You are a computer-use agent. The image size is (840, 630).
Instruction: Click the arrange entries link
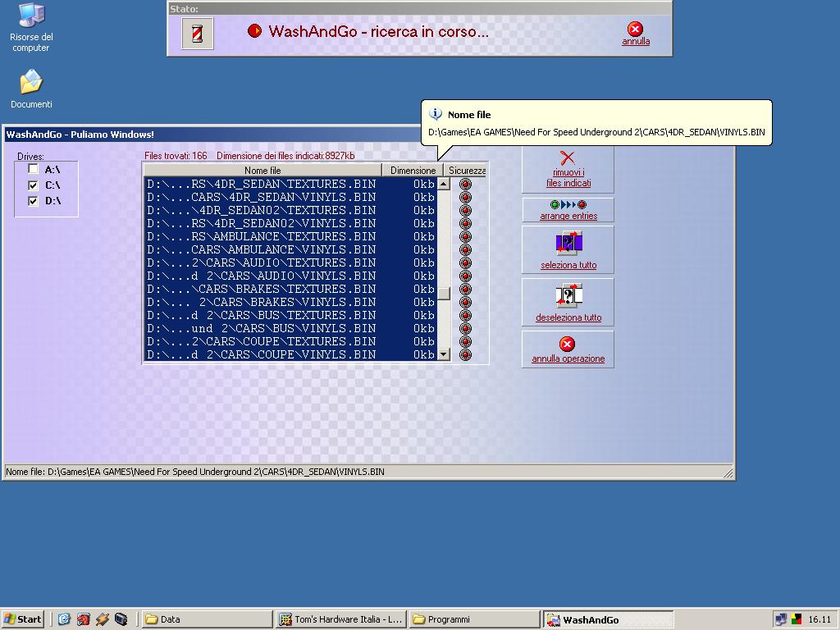click(x=568, y=216)
